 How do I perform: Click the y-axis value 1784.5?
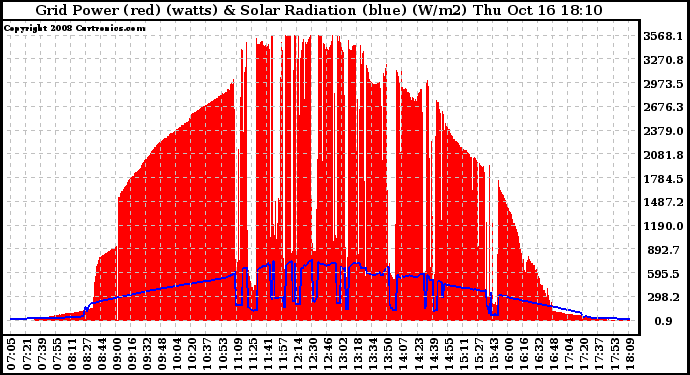tap(663, 179)
